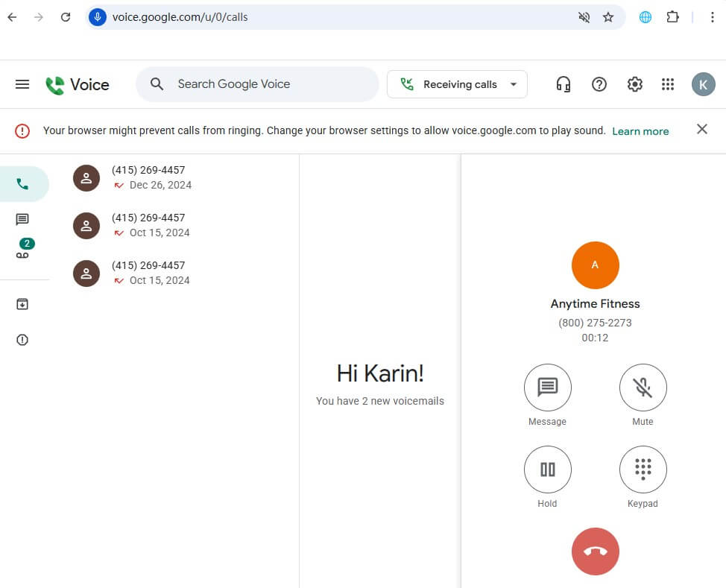Click the Hi Karin! greeting text

tap(380, 373)
